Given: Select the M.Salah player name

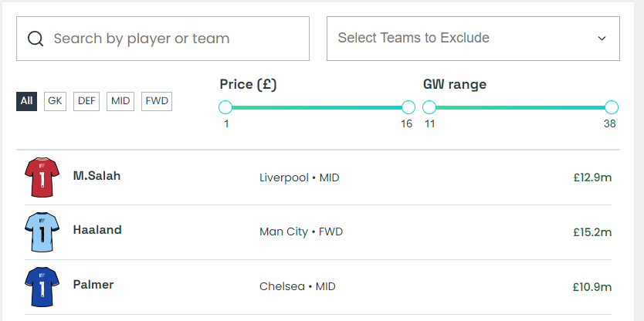Looking at the screenshot, I should coord(97,176).
